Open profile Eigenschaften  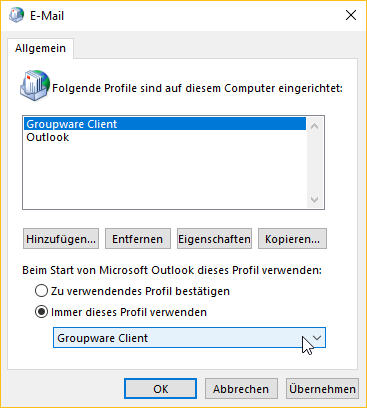214,239
